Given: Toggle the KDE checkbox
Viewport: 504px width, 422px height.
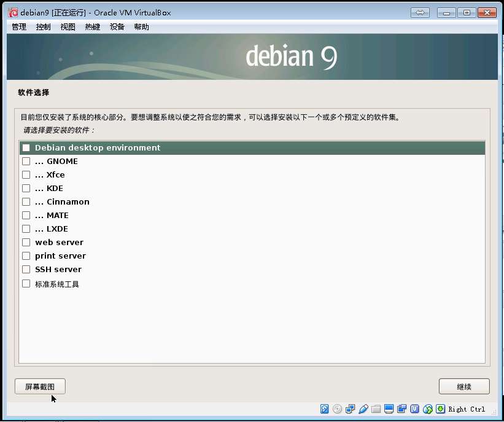Looking at the screenshot, I should pyautogui.click(x=26, y=188).
